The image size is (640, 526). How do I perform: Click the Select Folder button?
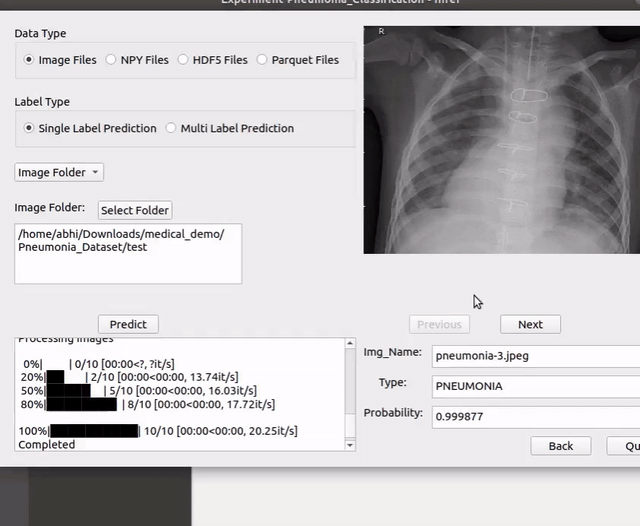pos(135,210)
